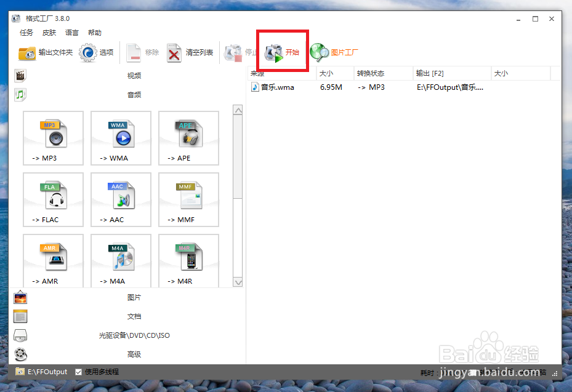Expand the 音频 audio category
This screenshot has width=572, height=392.
[x=134, y=94]
